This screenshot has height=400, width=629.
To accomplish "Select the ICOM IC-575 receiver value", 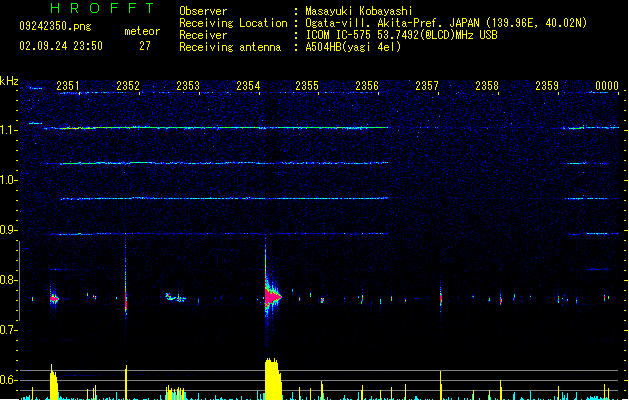I will tap(401, 35).
